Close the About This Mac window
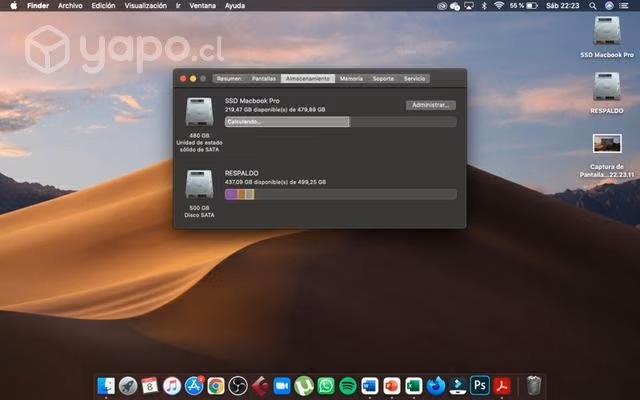 [x=183, y=78]
